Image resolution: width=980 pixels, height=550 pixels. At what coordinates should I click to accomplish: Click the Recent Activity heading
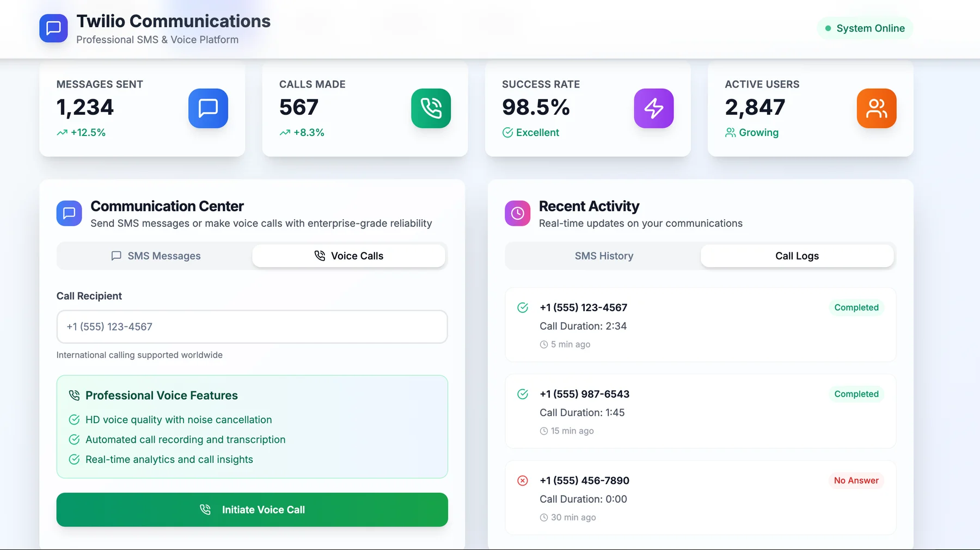coord(589,206)
